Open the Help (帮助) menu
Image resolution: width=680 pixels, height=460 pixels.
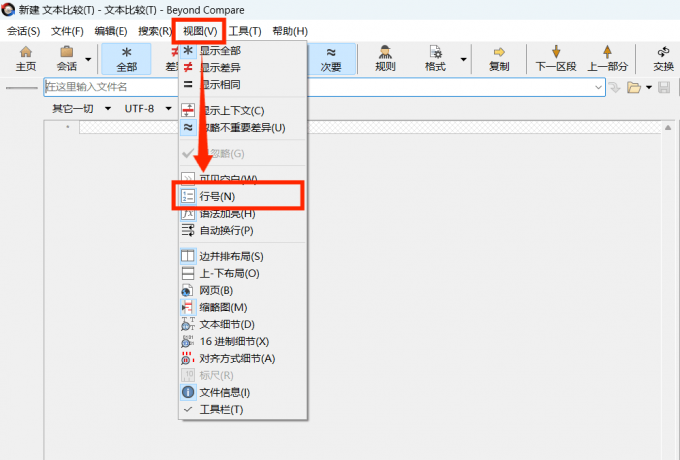(290, 31)
